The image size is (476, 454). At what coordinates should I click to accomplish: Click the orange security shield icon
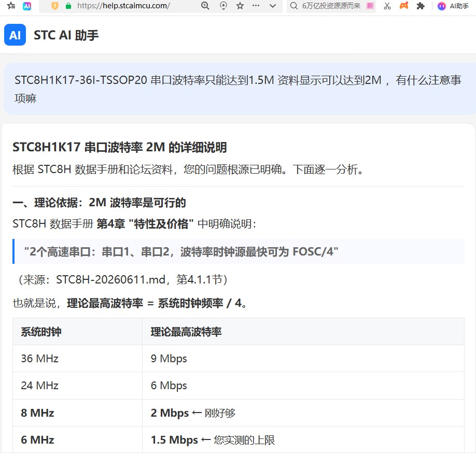[54, 6]
